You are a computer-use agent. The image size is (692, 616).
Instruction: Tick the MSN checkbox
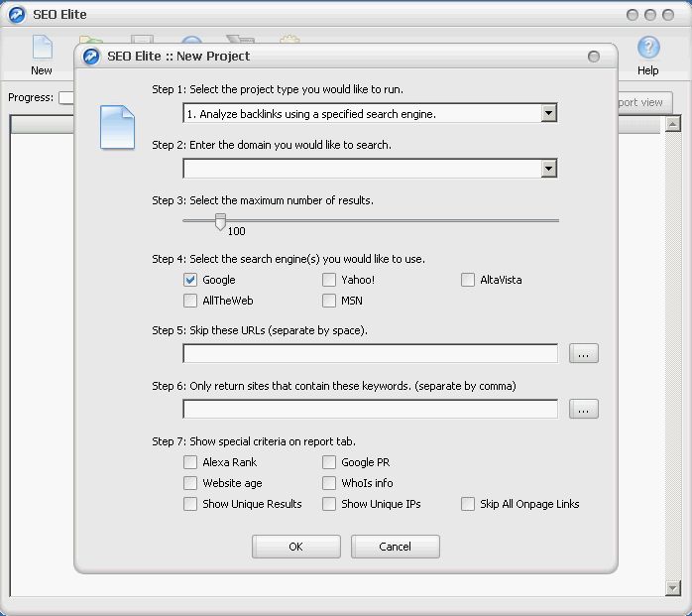(x=329, y=301)
